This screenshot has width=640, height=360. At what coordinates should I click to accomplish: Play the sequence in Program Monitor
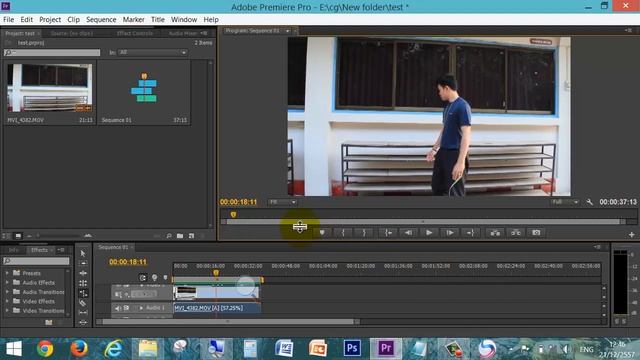[429, 233]
